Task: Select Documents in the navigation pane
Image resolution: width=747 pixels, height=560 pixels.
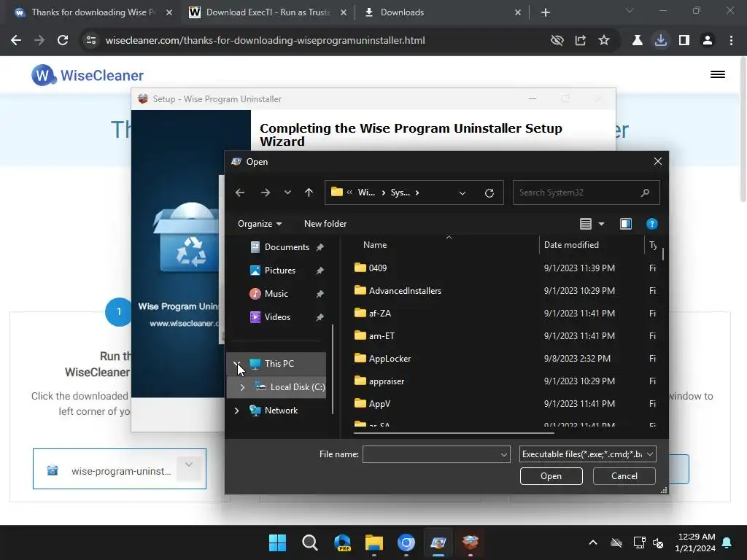Action: pyautogui.click(x=287, y=247)
